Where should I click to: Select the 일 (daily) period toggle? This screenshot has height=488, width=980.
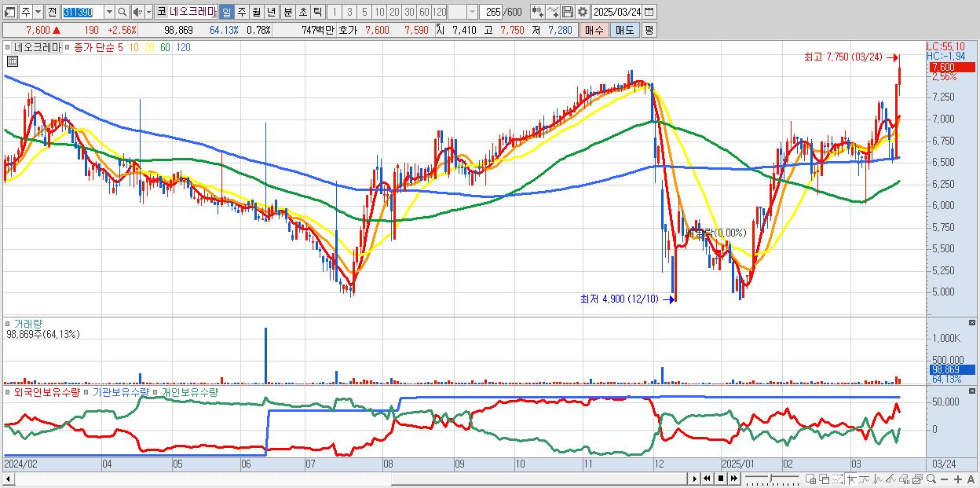(226, 12)
